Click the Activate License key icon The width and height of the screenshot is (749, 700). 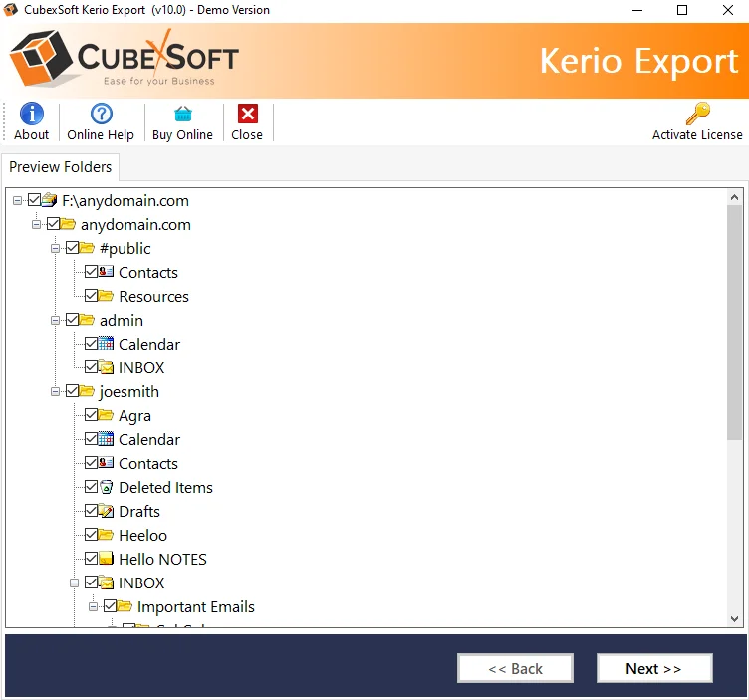click(x=698, y=114)
